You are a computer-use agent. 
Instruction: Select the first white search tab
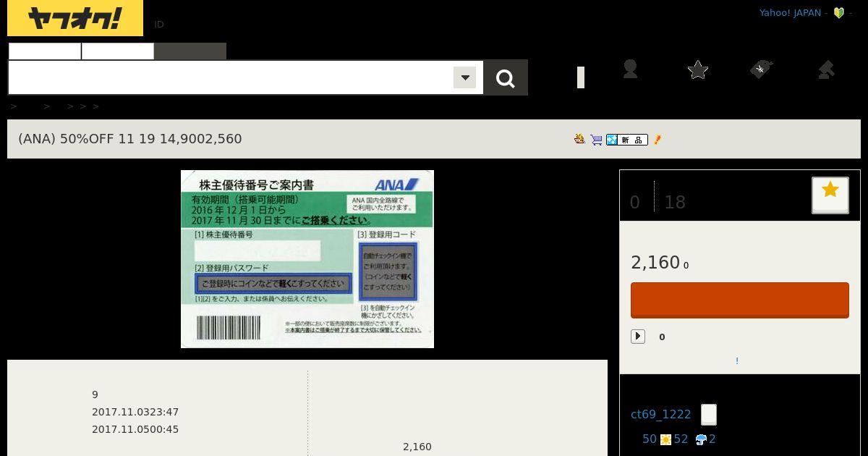pyautogui.click(x=45, y=51)
